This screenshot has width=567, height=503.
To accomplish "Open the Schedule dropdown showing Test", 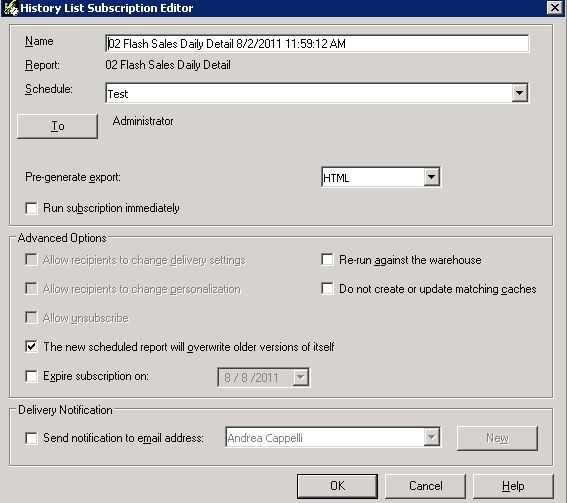I will click(x=520, y=93).
